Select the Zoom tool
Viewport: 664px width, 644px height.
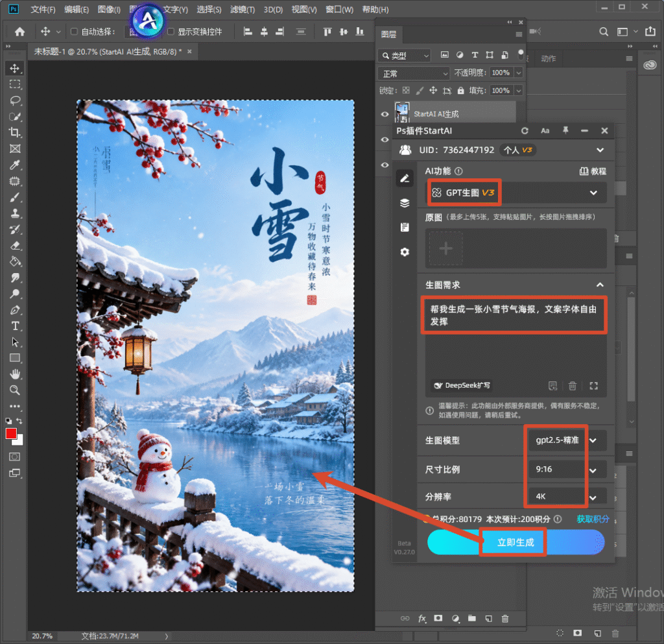click(x=15, y=390)
